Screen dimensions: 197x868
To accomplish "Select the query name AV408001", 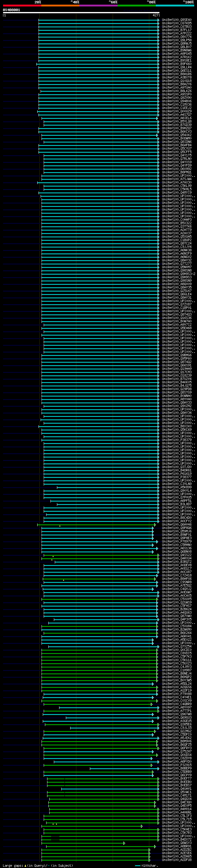I will pos(11,10).
